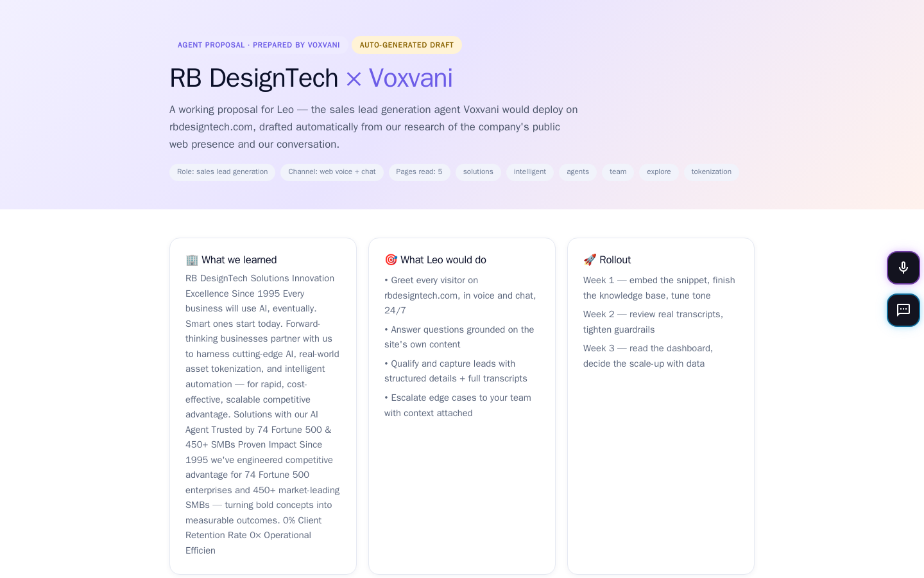Click the 'Answer questions grounded' bullet
The height and width of the screenshot is (578, 924).
pos(461,337)
